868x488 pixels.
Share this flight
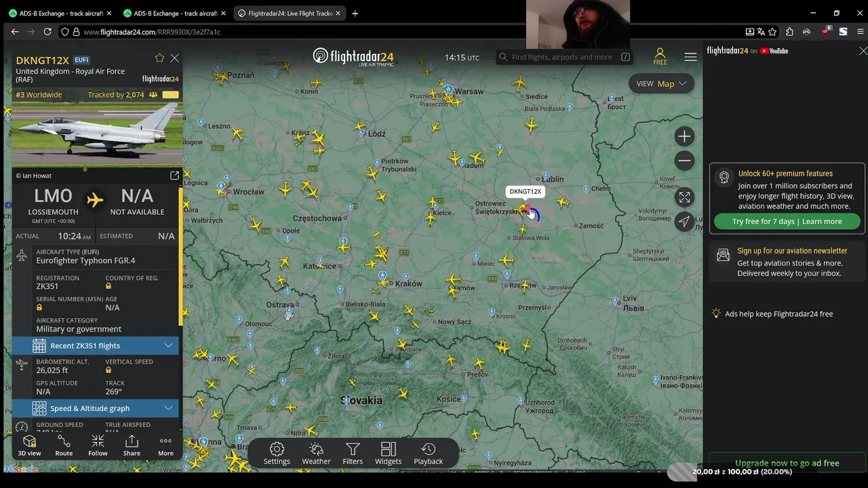pos(132,445)
